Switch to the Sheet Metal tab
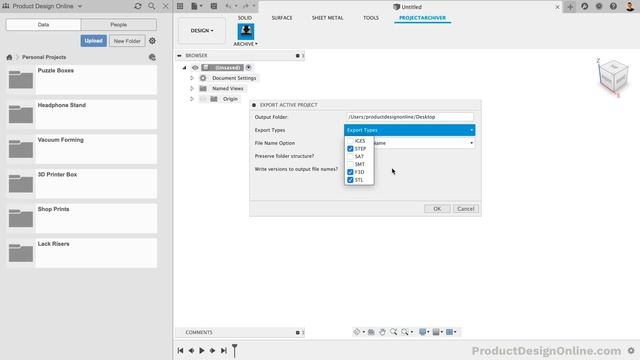 click(327, 18)
